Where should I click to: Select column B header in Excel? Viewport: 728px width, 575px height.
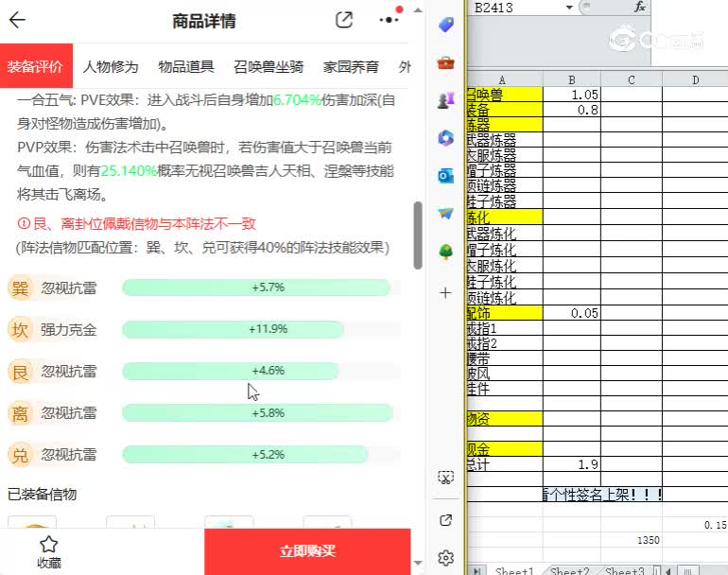tap(572, 79)
